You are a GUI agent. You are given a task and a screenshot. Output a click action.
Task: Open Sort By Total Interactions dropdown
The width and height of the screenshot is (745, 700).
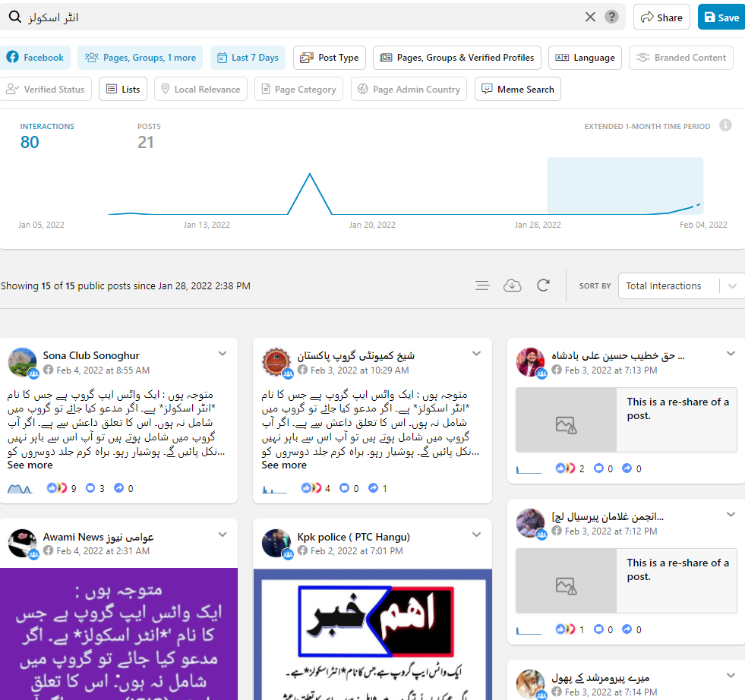pyautogui.click(x=680, y=286)
